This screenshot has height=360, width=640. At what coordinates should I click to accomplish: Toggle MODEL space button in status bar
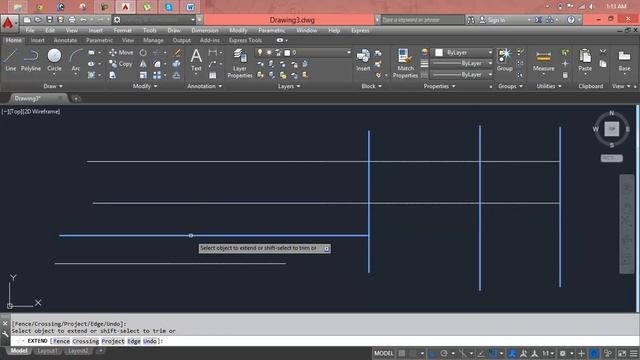384,353
